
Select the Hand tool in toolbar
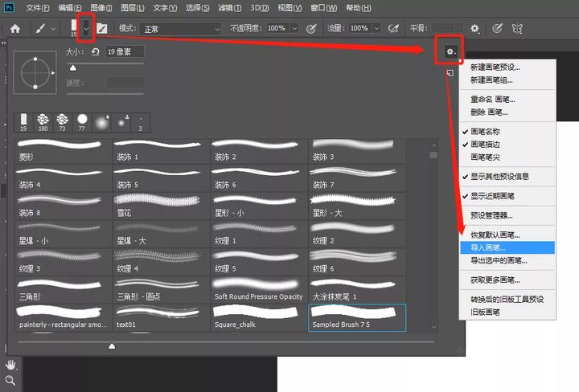coord(10,365)
